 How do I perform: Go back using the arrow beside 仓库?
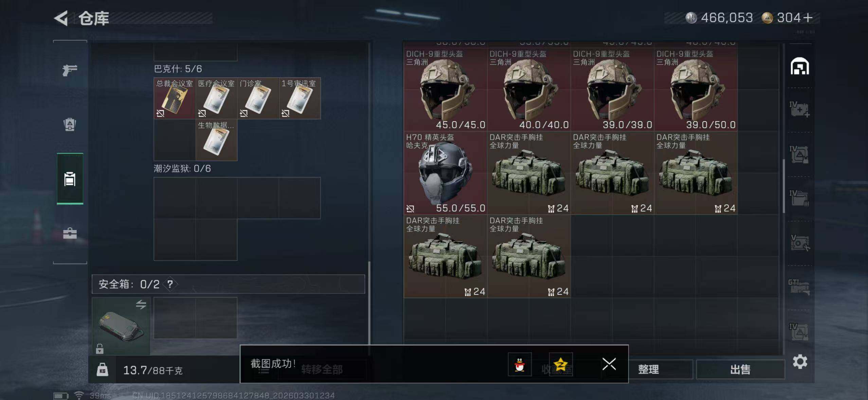[61, 18]
